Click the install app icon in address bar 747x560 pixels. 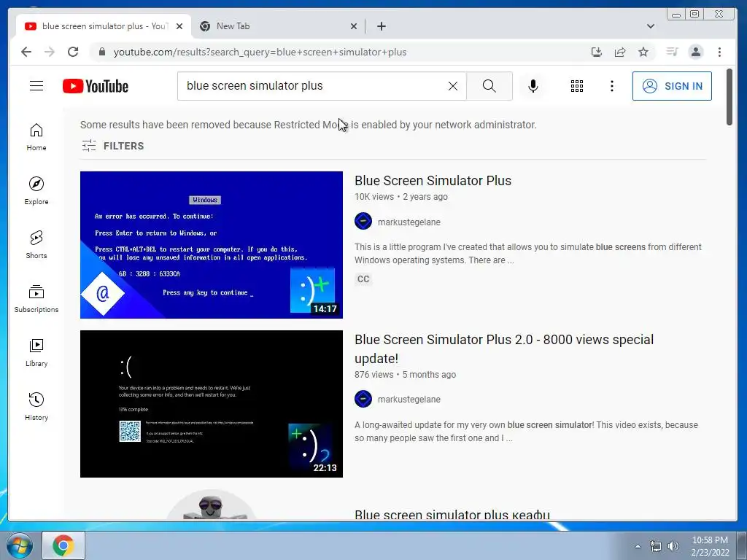tap(597, 52)
